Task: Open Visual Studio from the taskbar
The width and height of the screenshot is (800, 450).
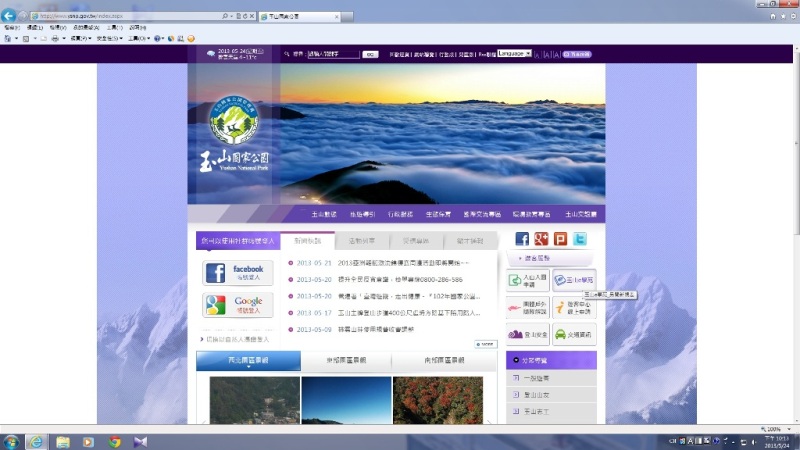Action: click(140, 442)
